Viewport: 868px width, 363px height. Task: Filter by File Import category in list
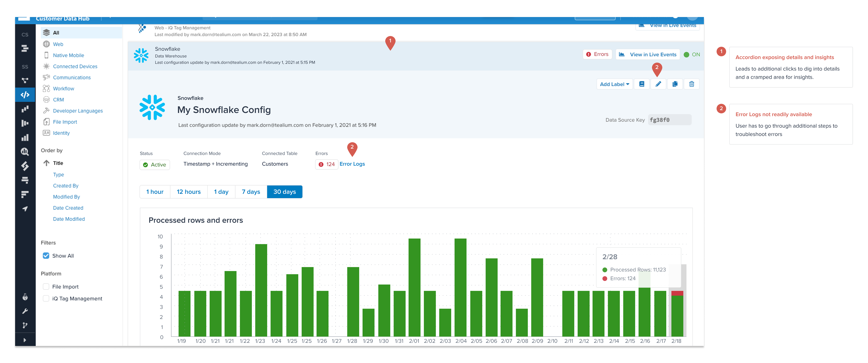65,122
